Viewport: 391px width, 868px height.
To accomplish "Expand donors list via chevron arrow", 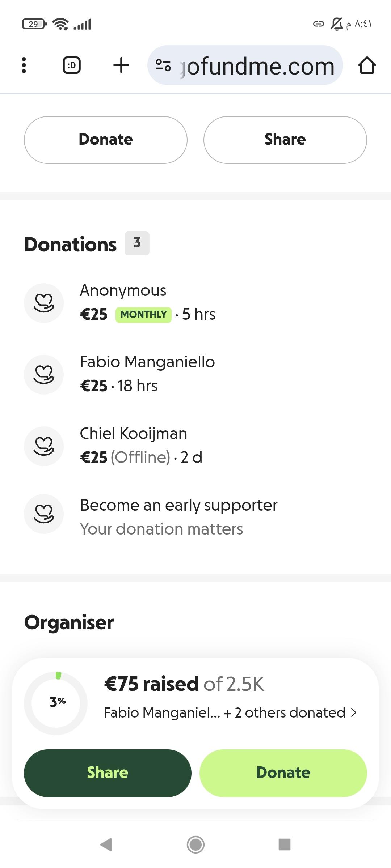I will (x=354, y=713).
